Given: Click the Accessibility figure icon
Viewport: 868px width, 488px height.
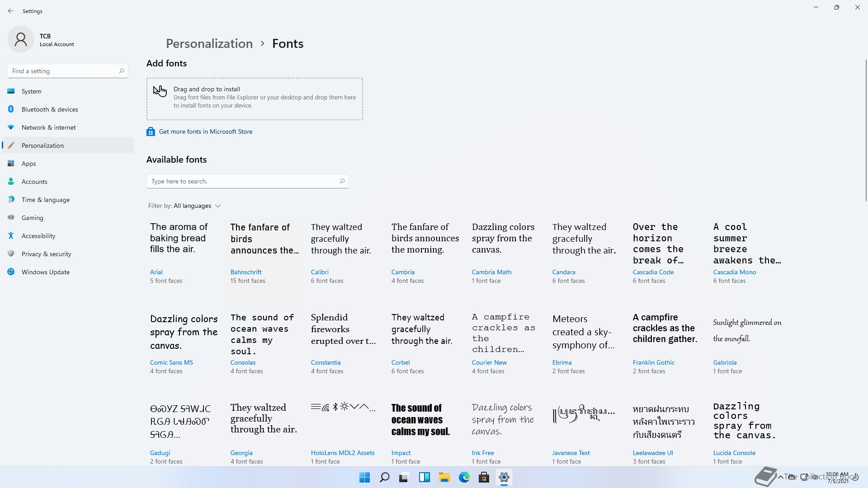Looking at the screenshot, I should tap(11, 236).
